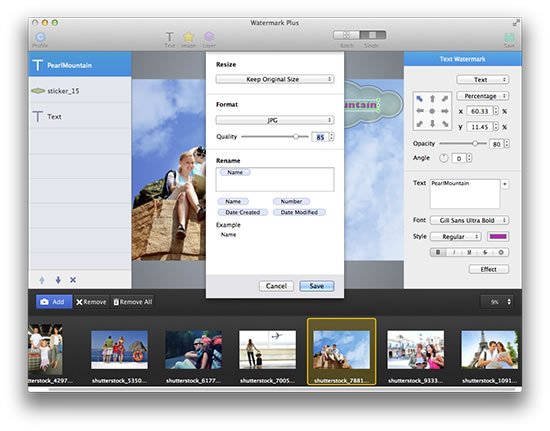The image size is (550, 431).
Task: Align watermark to bottom-left arrow
Action: point(420,123)
